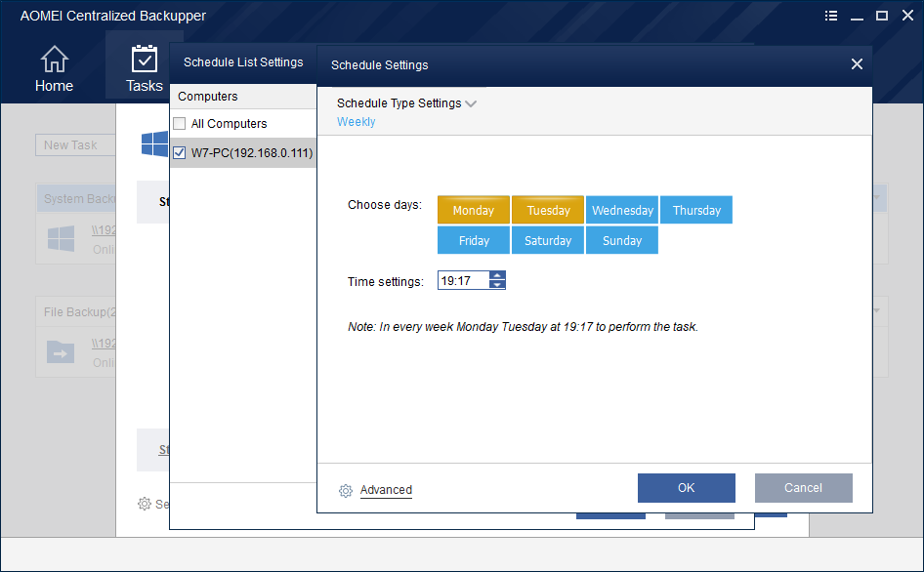Open the Weekly schedule type selector
This screenshot has height=572, width=924.
356,122
